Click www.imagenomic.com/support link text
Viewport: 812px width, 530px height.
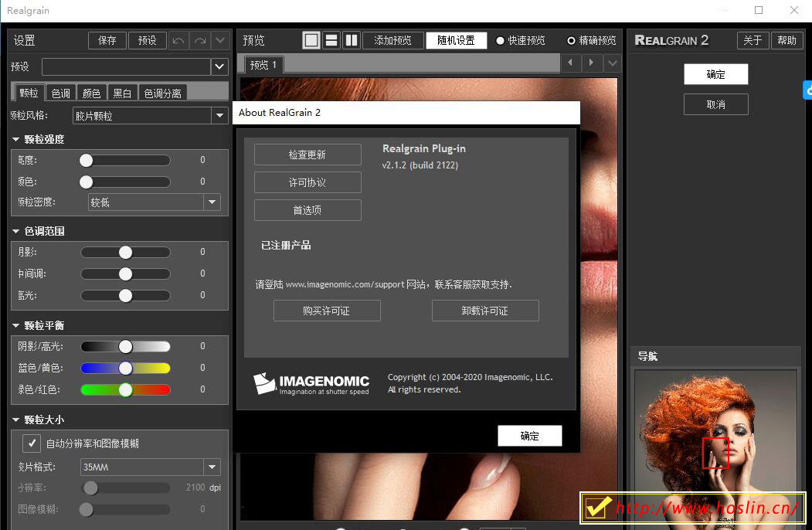345,284
